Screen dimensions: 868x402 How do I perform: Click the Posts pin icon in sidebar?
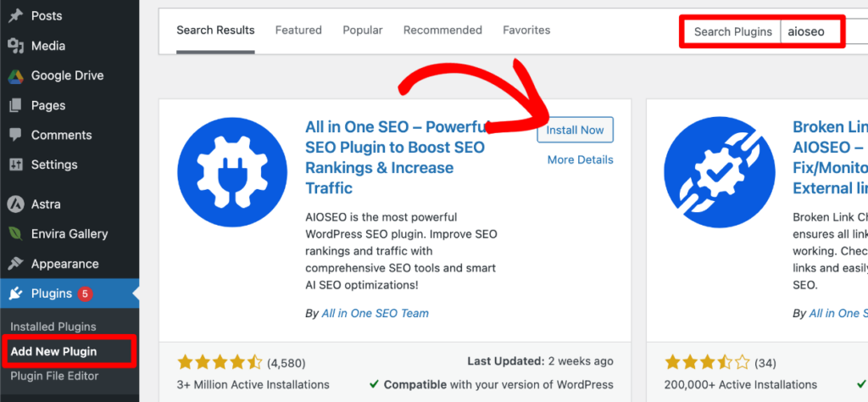(x=15, y=16)
